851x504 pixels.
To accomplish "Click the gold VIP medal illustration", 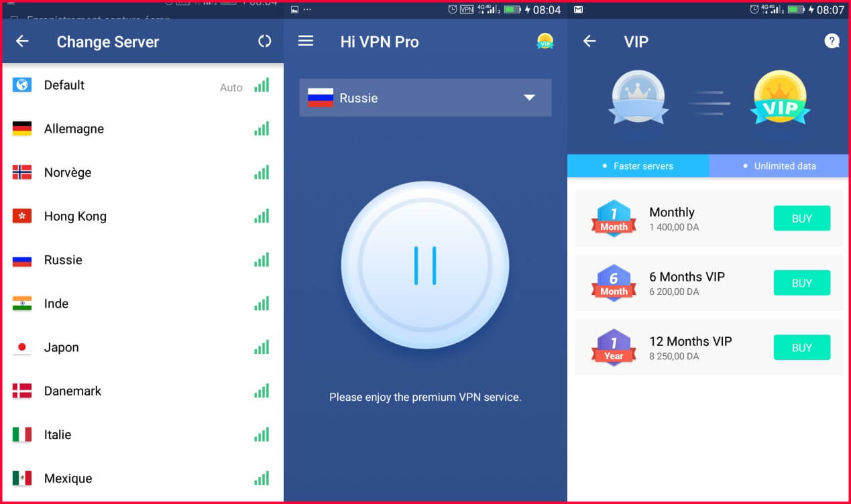I will tap(780, 97).
